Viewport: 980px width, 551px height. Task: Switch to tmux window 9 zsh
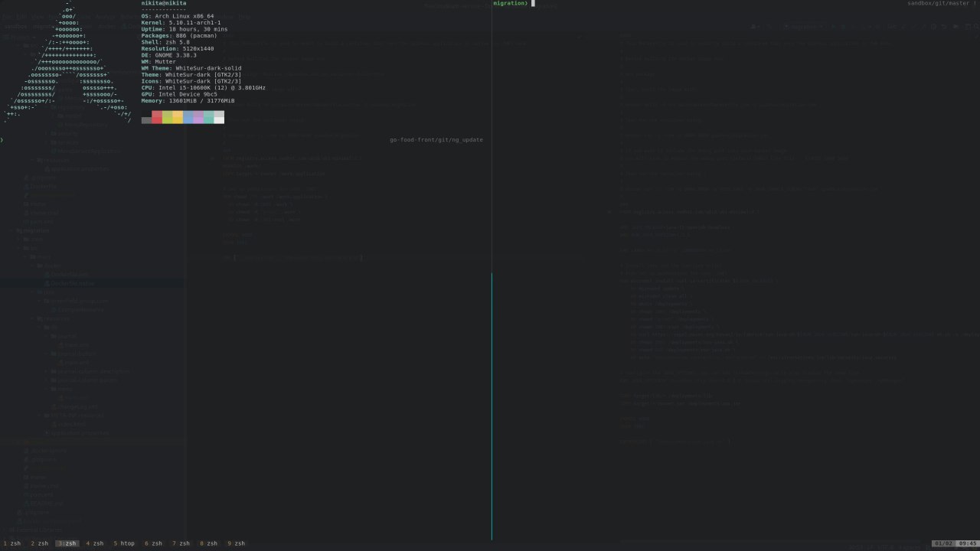(236, 543)
